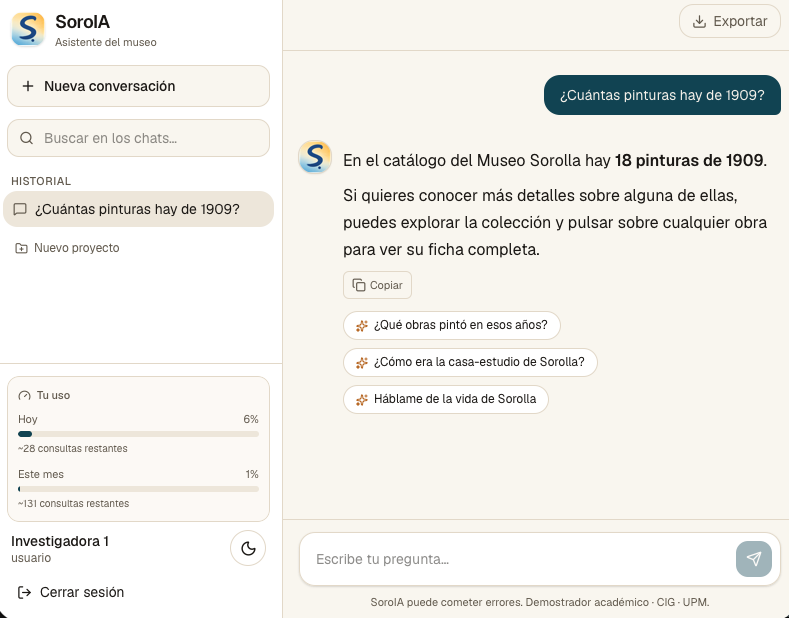
Task: Click the user message bubble about 1909 paintings
Action: click(662, 95)
